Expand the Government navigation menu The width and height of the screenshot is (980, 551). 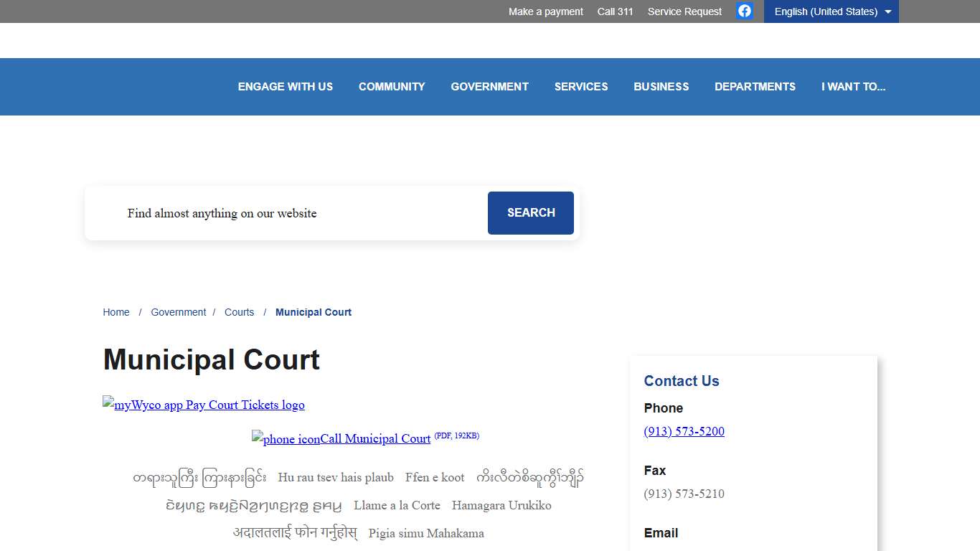point(489,87)
